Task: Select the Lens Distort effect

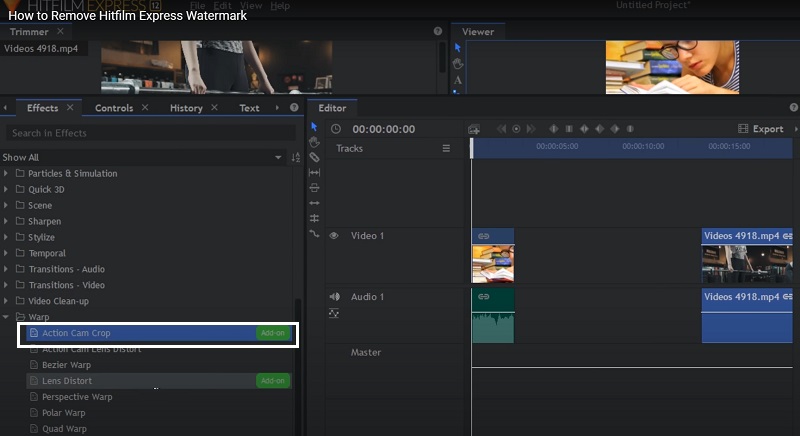Action: (x=67, y=381)
